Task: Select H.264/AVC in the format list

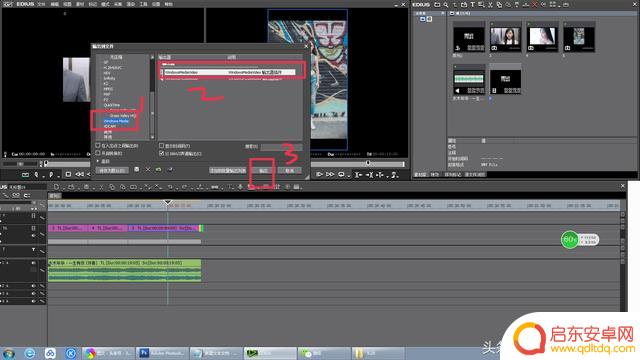Action: 113,68
